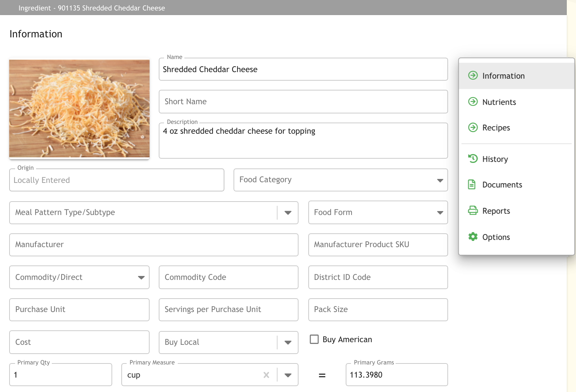
Task: Focus the Pack Size field
Action: point(378,310)
